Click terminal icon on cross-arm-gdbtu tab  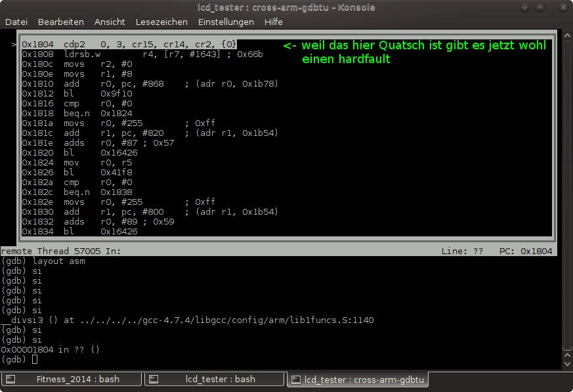click(296, 380)
